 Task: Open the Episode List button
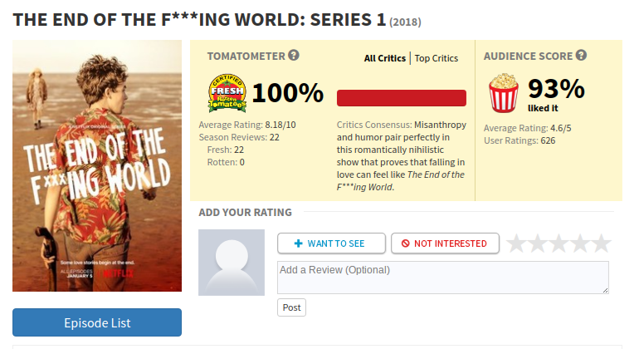point(97,322)
